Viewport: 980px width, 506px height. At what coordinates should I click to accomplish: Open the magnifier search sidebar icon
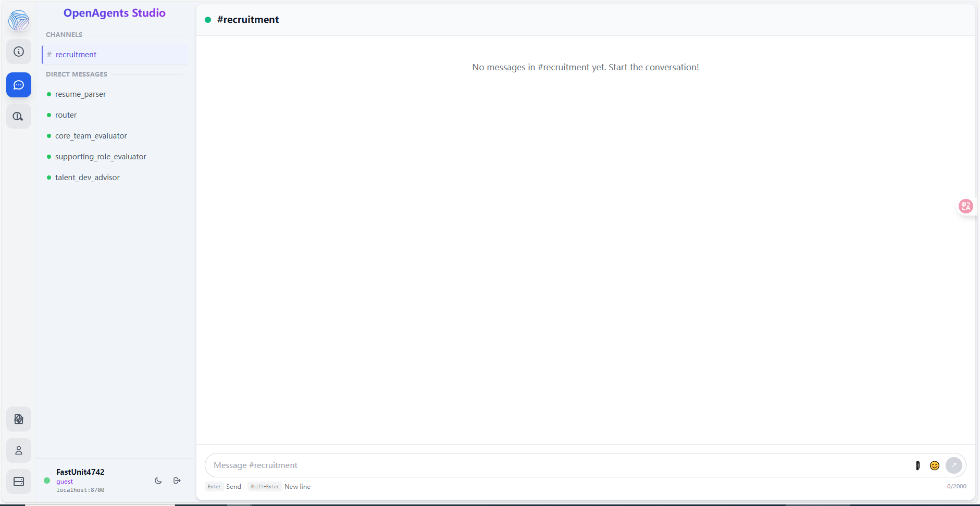pyautogui.click(x=19, y=116)
